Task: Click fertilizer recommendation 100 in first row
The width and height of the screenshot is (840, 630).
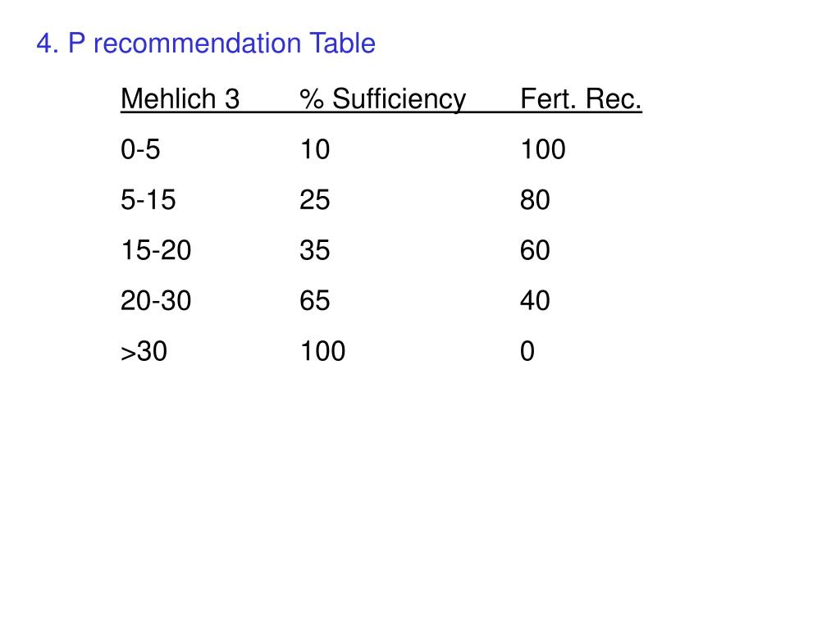Action: (x=543, y=149)
